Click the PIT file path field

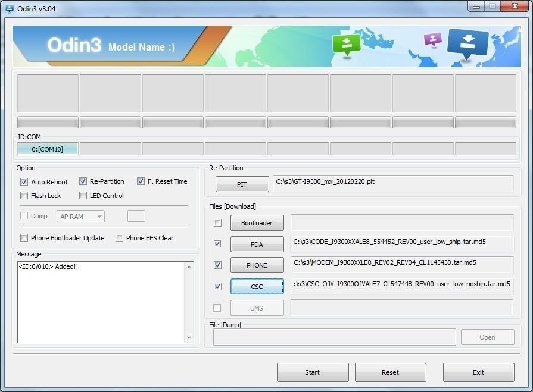393,184
